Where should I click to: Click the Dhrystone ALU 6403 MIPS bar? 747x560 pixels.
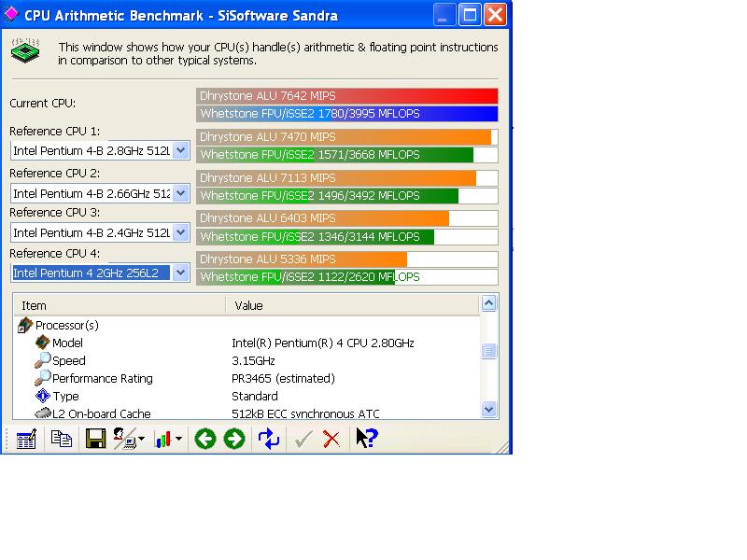(346, 218)
